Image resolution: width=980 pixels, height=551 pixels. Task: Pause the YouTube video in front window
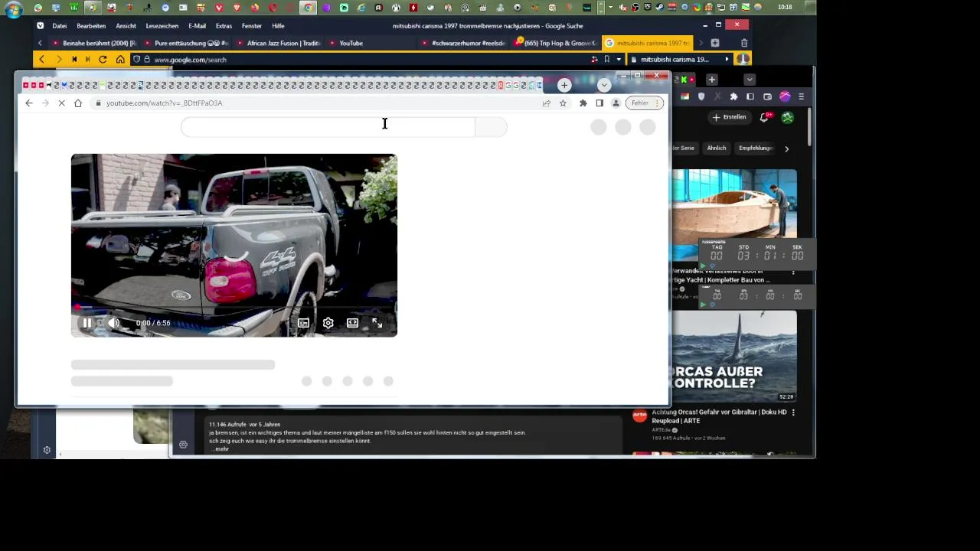pos(87,323)
